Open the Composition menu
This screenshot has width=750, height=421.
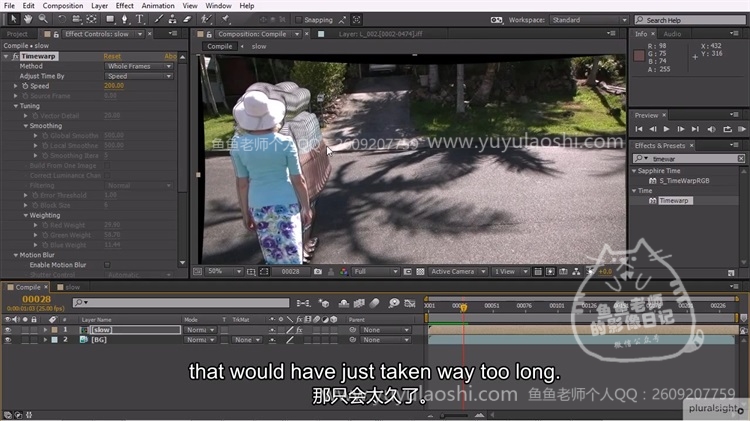coord(63,6)
